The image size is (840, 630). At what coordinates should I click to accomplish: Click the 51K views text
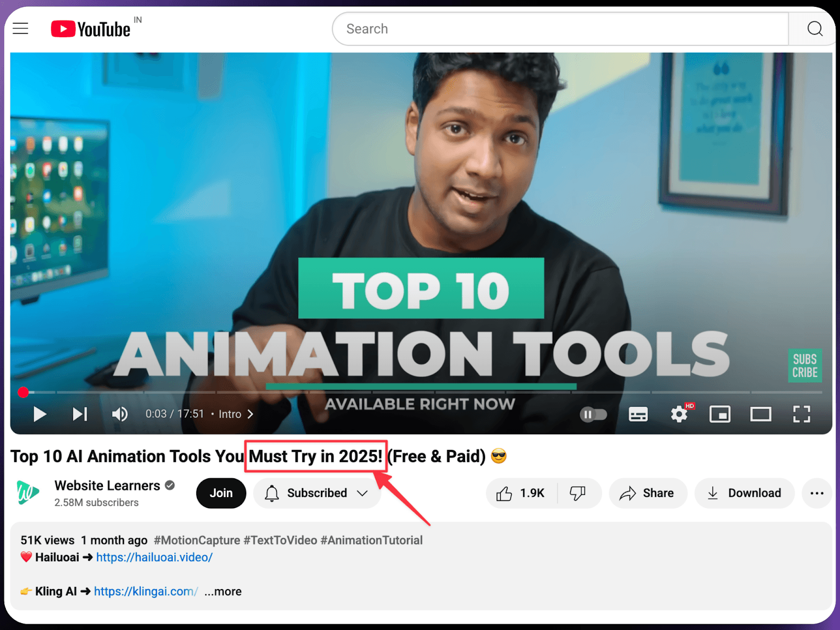click(48, 540)
